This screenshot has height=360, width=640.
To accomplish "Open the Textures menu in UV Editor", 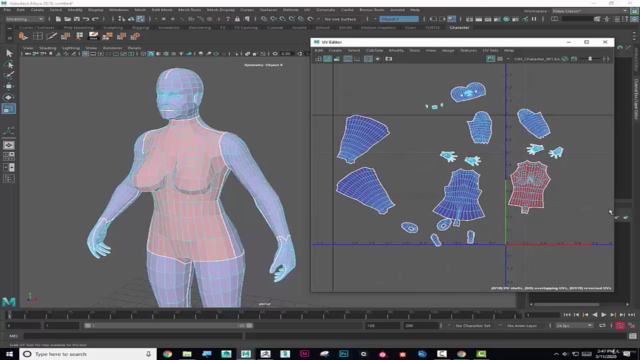I will click(468, 50).
